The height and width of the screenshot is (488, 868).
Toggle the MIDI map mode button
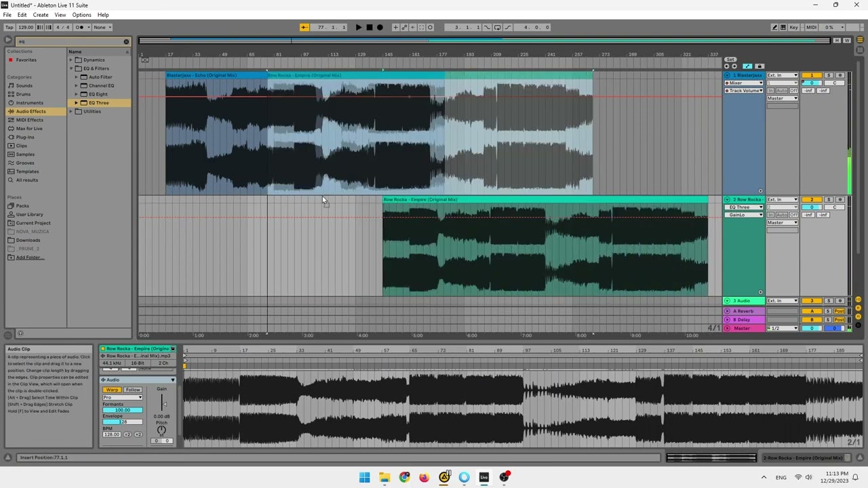point(811,27)
